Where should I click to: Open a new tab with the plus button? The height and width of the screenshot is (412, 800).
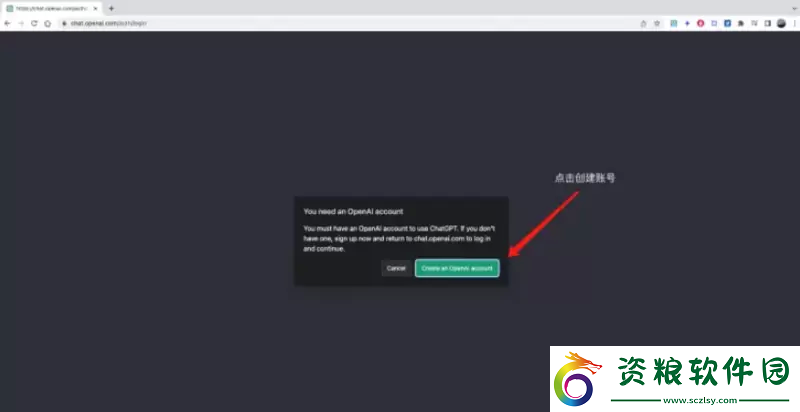(111, 9)
